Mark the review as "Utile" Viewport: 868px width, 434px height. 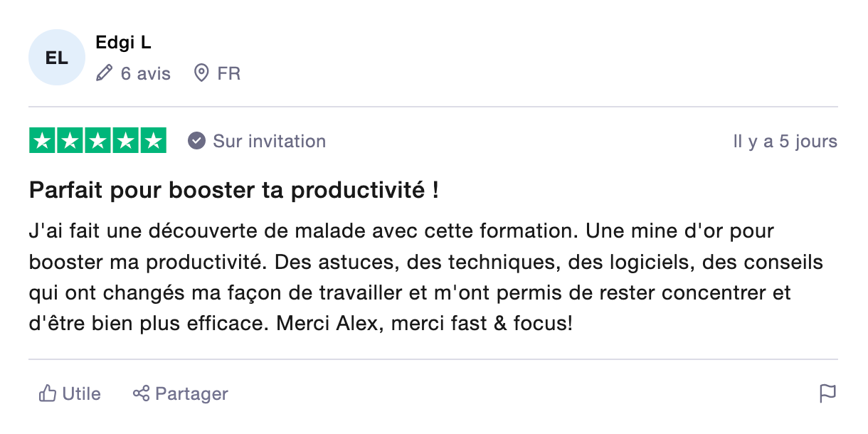81,393
